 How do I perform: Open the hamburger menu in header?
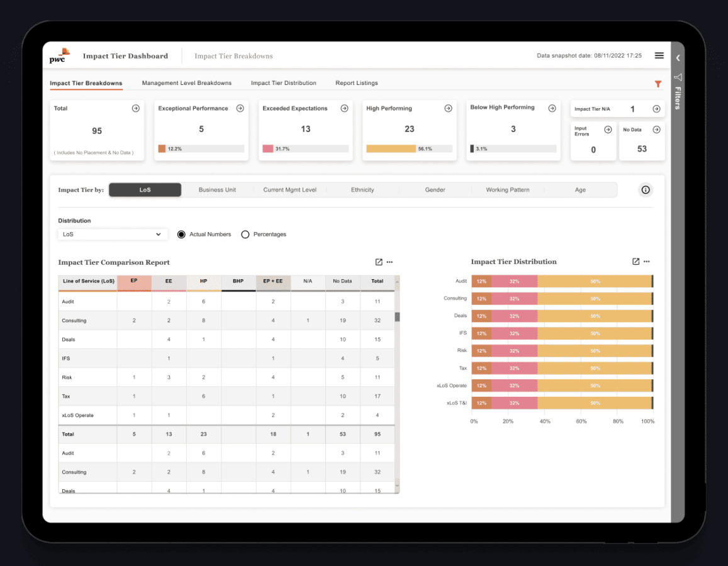tap(659, 55)
